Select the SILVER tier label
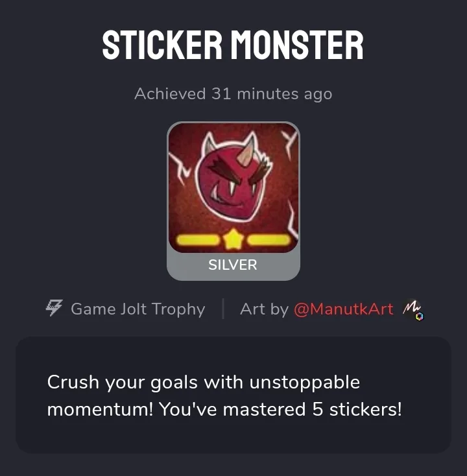 [x=233, y=265]
